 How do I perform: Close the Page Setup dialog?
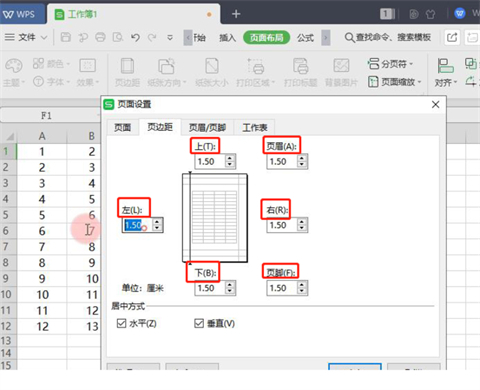pos(435,105)
